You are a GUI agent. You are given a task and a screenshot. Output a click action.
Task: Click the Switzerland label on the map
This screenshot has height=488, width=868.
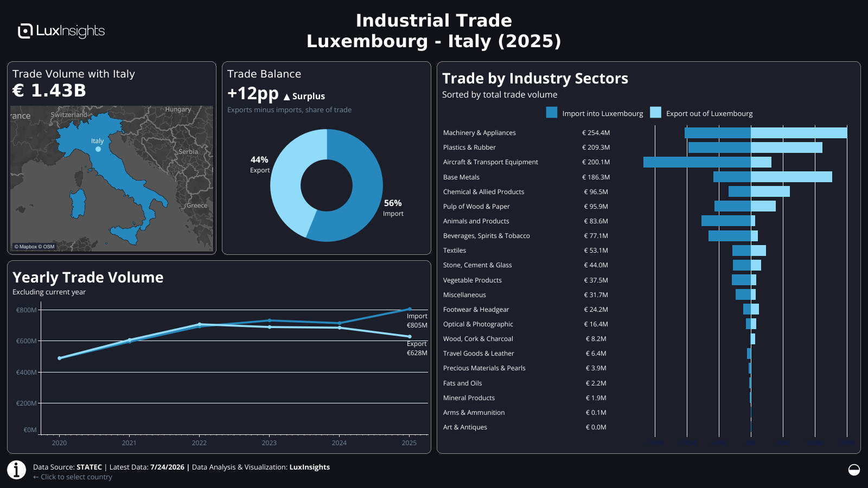(x=68, y=115)
